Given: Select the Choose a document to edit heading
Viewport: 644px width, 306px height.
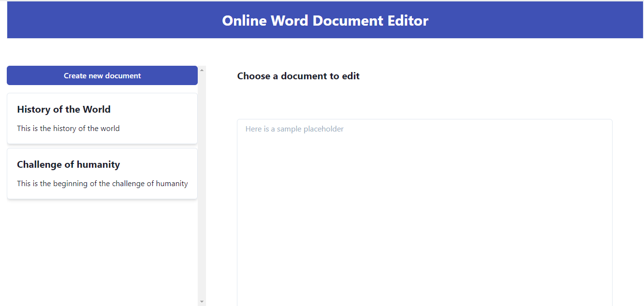Looking at the screenshot, I should [298, 76].
